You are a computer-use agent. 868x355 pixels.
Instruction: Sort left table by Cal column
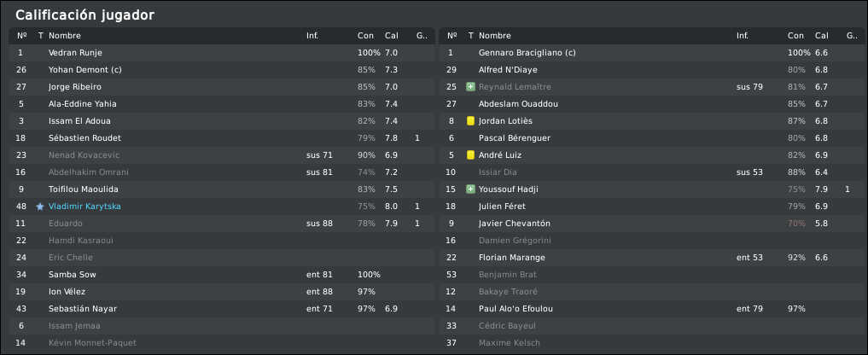(x=392, y=36)
